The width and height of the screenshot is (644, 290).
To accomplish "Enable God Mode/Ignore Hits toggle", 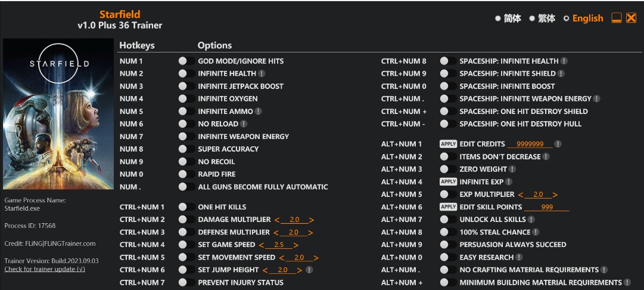I will (x=187, y=61).
